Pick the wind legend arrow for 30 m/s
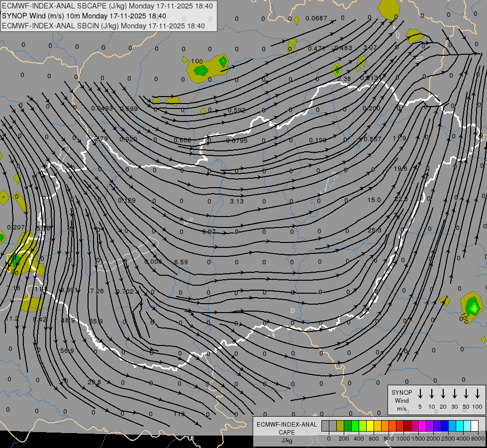 [x=455, y=394]
